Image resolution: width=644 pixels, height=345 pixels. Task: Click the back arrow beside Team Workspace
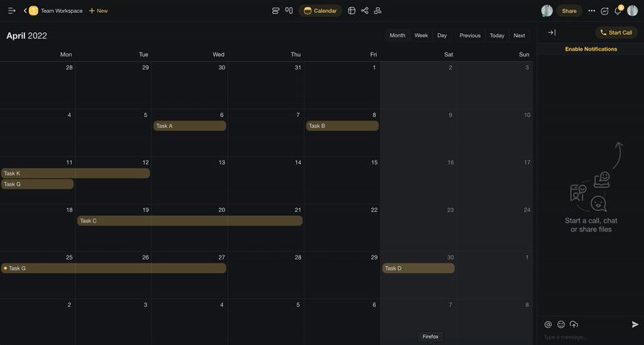pyautogui.click(x=25, y=10)
